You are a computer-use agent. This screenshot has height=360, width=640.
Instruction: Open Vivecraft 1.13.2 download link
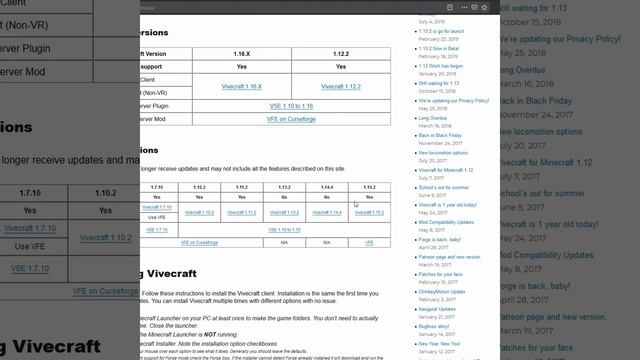point(284,213)
